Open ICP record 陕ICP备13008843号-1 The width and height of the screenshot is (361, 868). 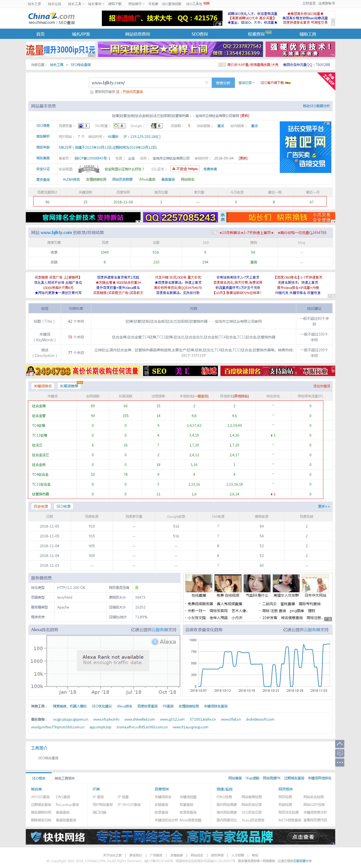92,158
